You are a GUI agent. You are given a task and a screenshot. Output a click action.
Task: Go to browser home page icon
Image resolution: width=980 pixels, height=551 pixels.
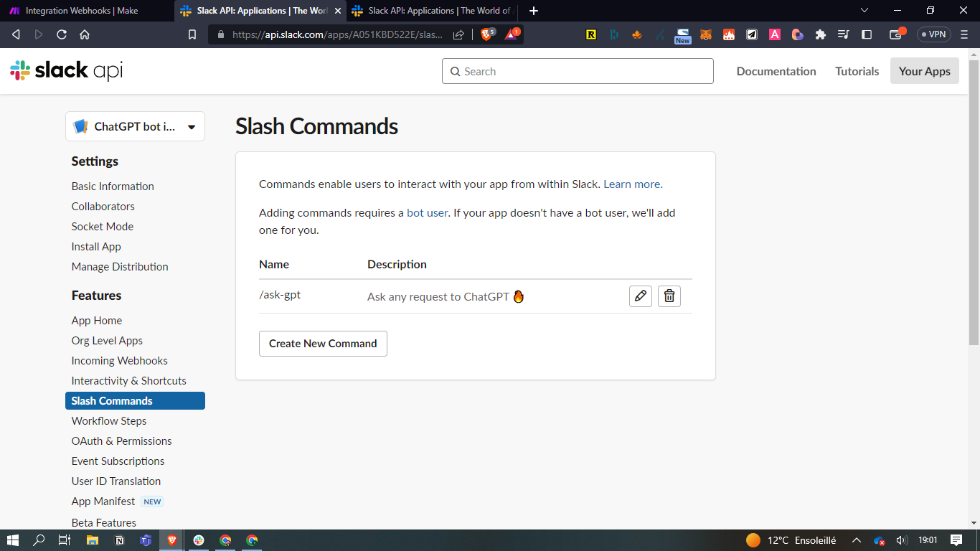[85, 34]
